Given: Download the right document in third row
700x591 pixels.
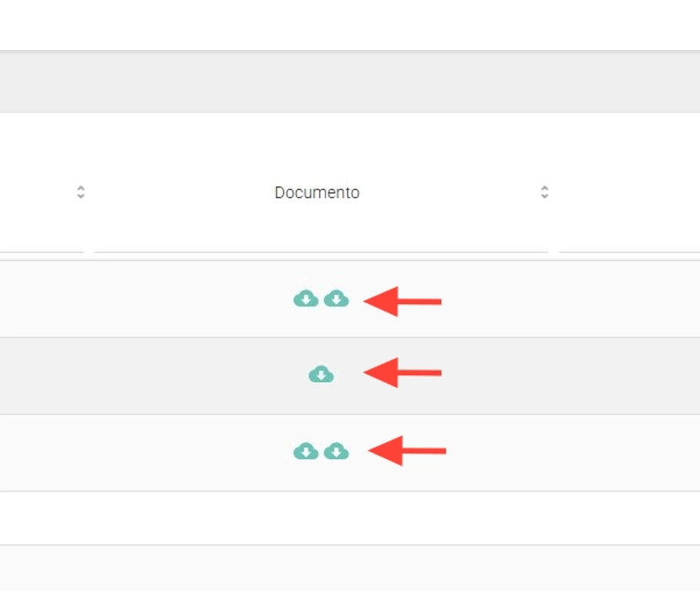Looking at the screenshot, I should (336, 452).
